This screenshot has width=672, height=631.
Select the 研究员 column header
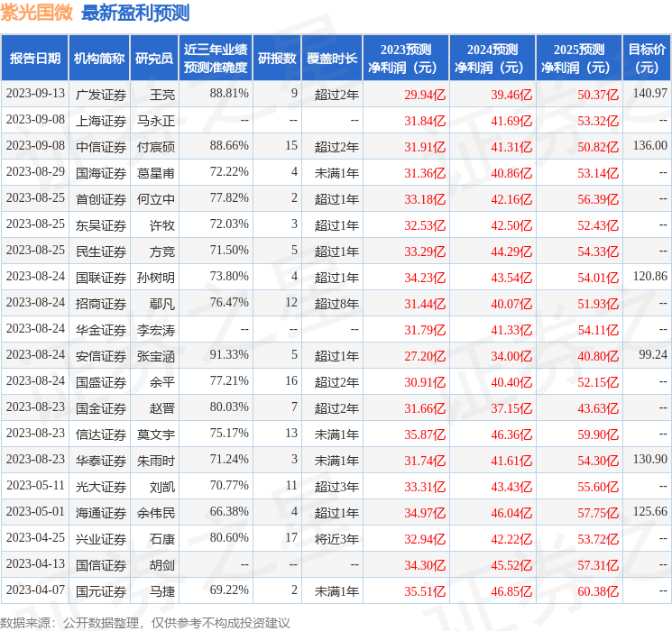click(154, 59)
